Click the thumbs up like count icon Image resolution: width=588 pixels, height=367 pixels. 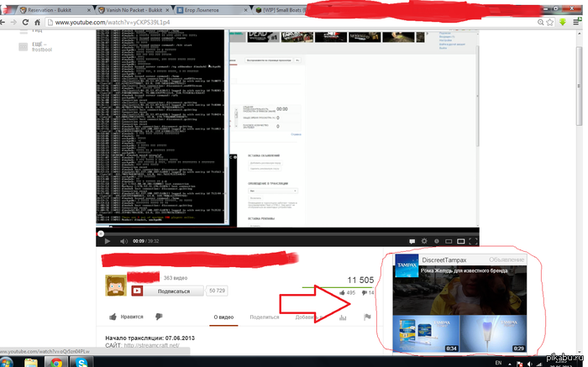click(342, 293)
